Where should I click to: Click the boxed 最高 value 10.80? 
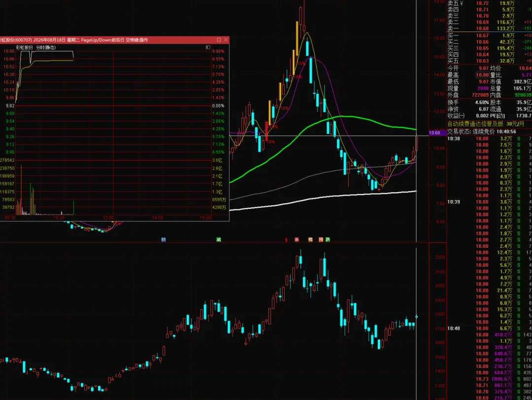[482, 75]
